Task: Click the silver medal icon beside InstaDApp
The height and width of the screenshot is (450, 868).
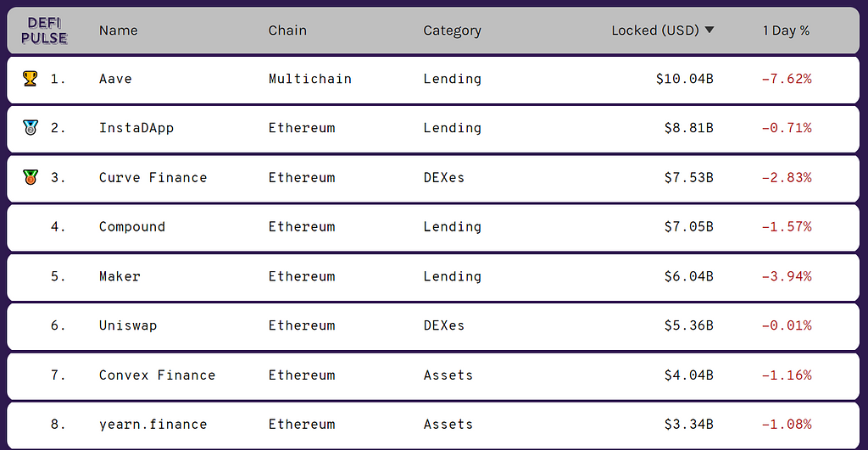Action: coord(31,128)
